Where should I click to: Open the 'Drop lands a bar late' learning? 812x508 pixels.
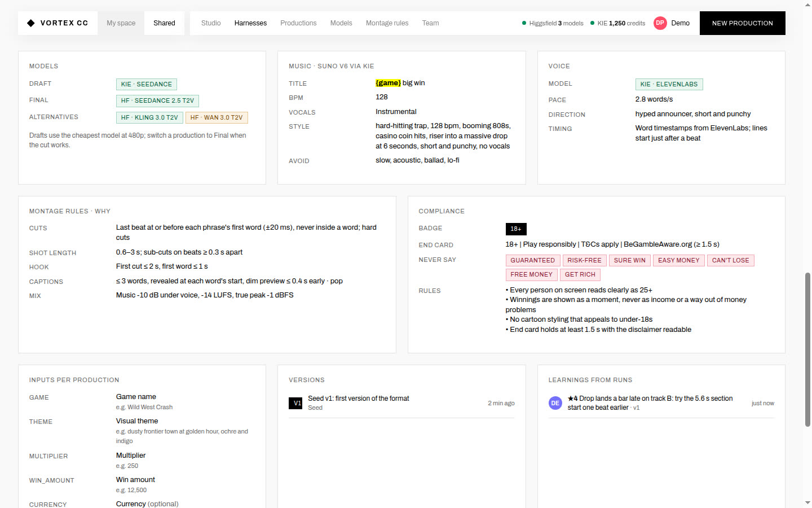661,403
